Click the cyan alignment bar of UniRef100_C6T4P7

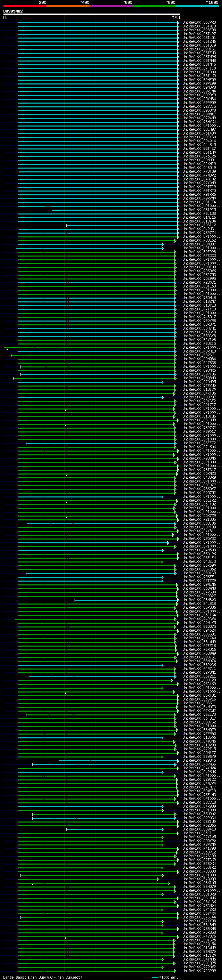coord(98,34)
